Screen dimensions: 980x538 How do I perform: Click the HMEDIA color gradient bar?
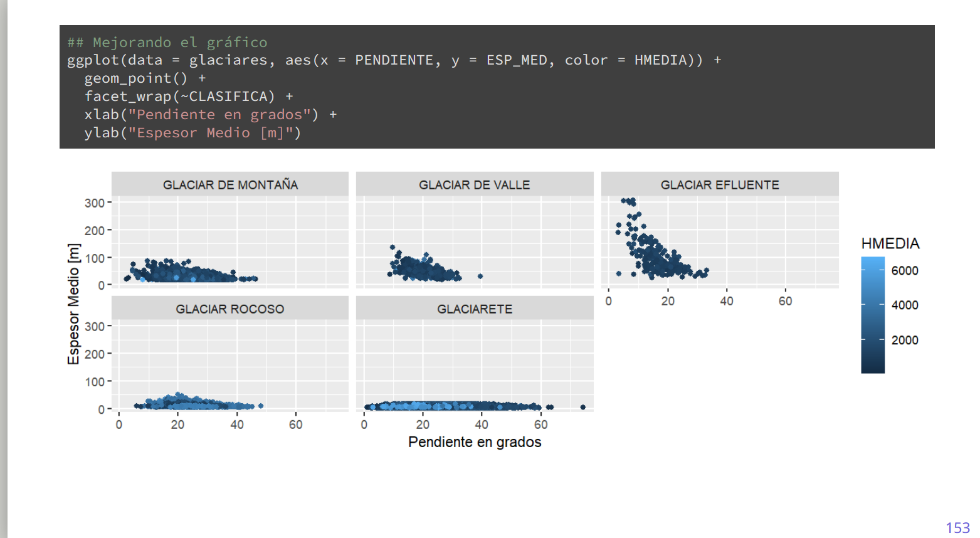tap(872, 315)
